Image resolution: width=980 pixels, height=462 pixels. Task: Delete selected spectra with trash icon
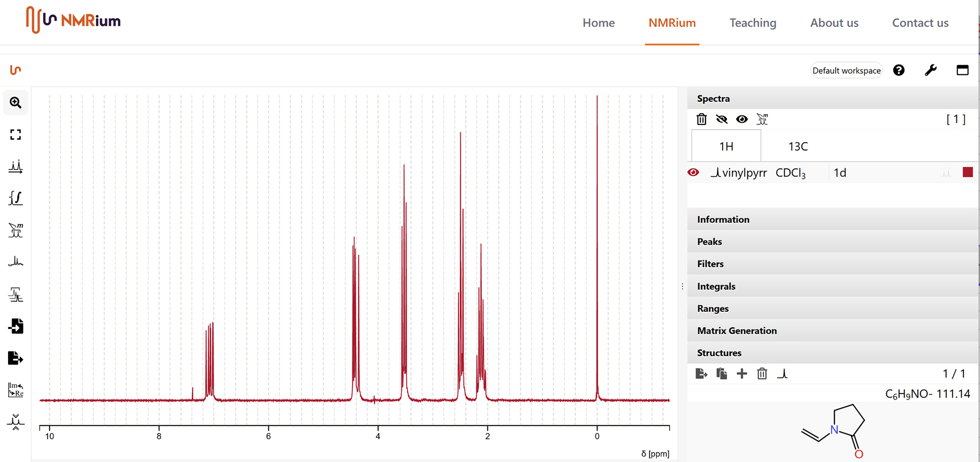[701, 119]
